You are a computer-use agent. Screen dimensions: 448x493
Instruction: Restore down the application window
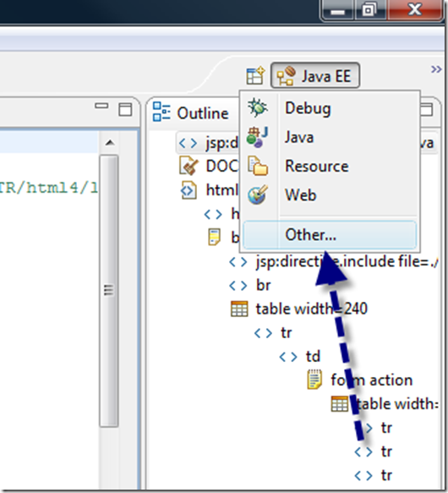(370, 10)
